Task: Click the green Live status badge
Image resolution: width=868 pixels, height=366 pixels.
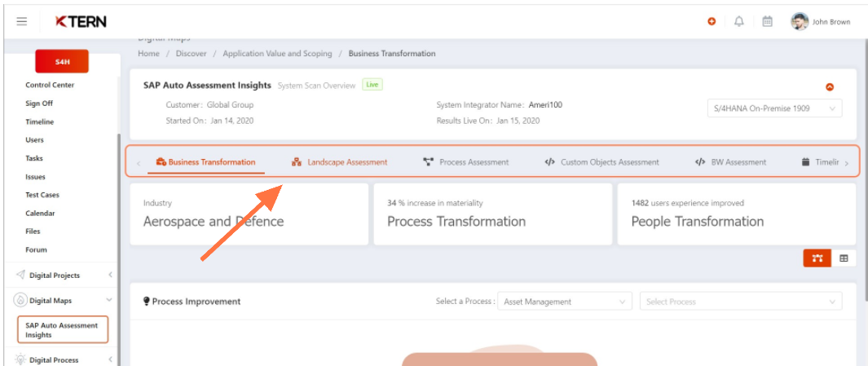Action: tap(372, 85)
